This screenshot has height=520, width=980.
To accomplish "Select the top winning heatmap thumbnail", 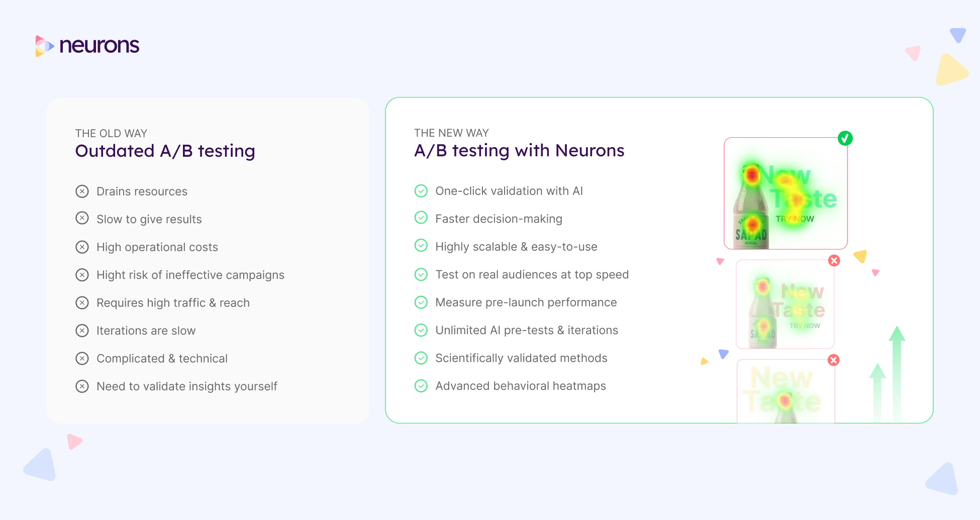I will [x=786, y=193].
